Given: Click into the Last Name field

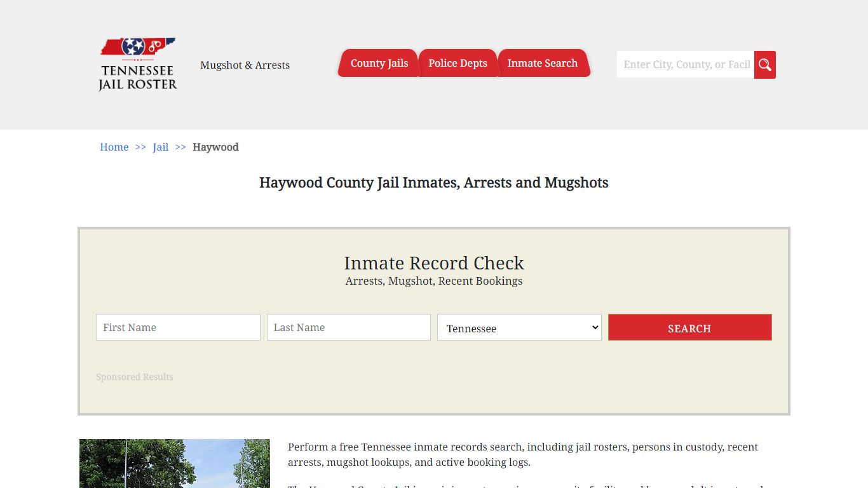Looking at the screenshot, I should pos(349,327).
